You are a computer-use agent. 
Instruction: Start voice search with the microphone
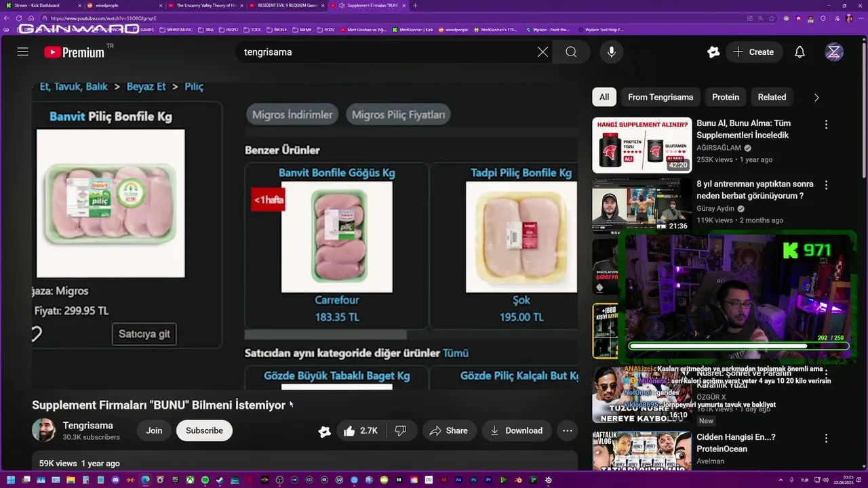(x=612, y=52)
